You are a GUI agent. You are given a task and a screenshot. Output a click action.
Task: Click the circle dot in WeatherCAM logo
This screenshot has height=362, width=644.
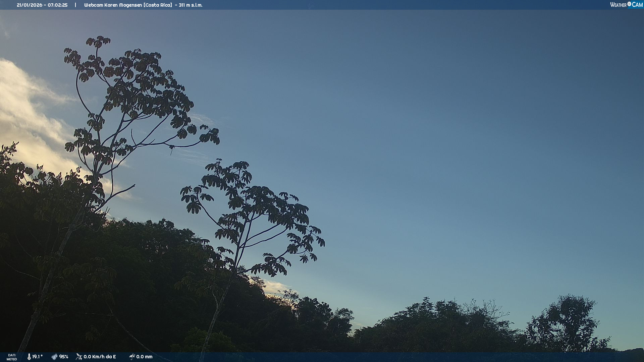(x=629, y=4)
